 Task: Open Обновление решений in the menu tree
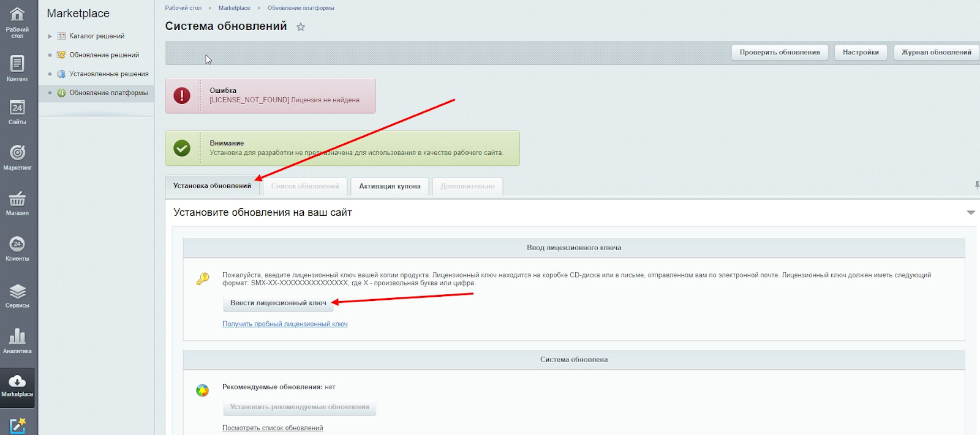coord(104,55)
